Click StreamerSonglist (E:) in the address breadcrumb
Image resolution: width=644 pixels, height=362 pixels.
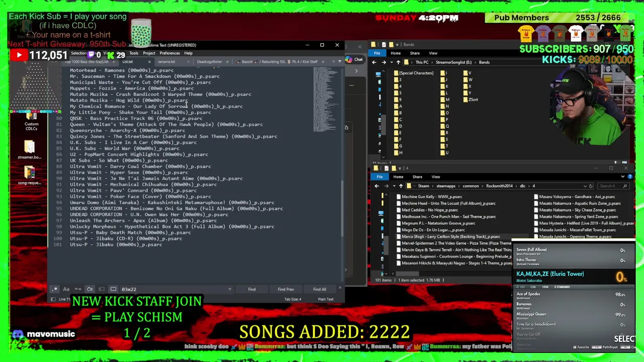click(453, 62)
